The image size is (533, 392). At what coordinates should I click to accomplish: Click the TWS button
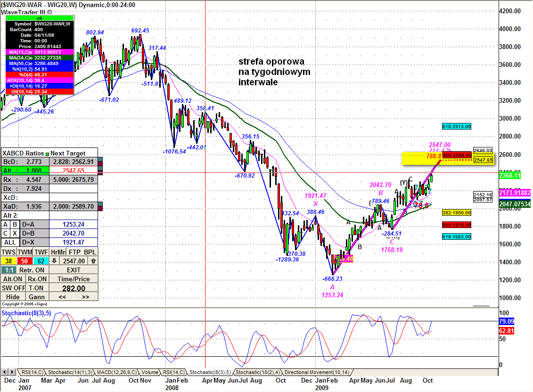8,252
